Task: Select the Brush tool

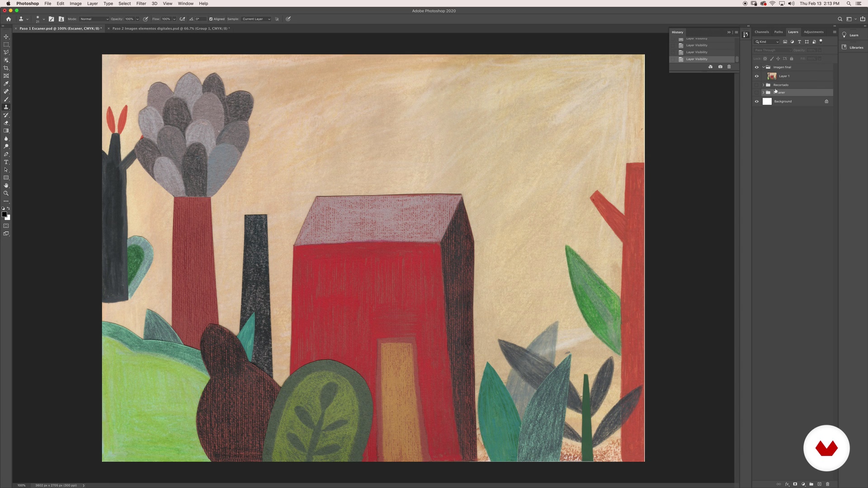Action: coord(6,99)
